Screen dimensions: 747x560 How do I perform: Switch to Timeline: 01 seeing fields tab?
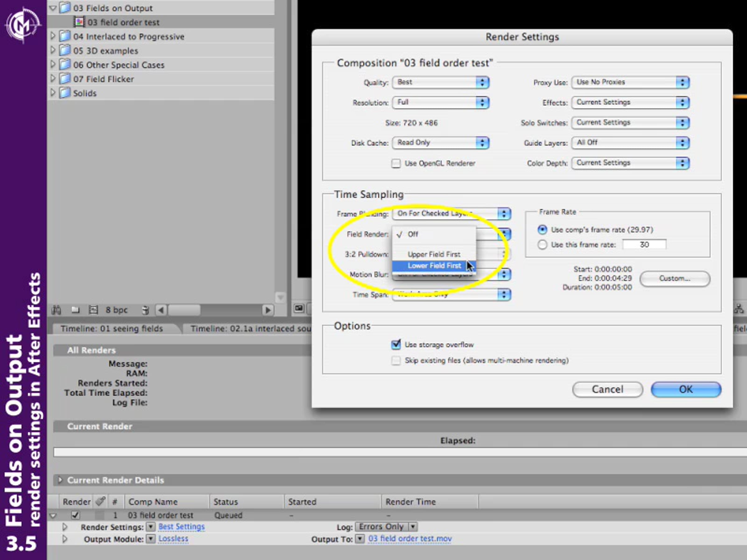point(111,329)
